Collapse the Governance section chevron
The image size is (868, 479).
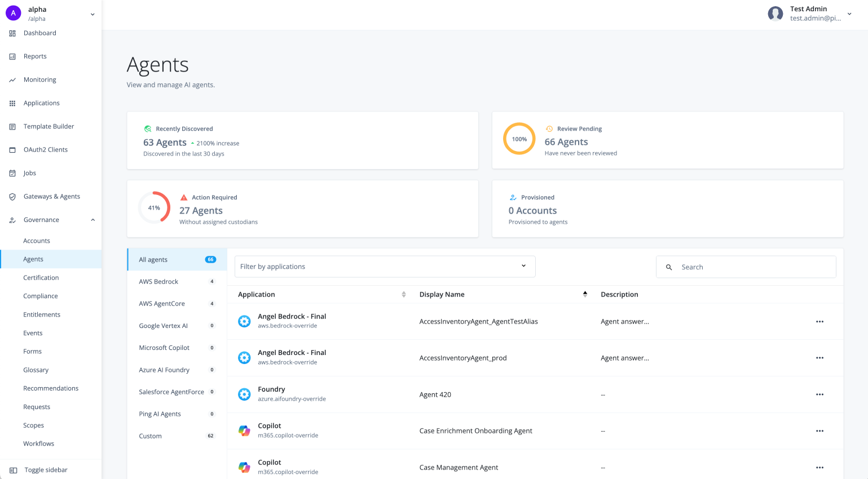click(x=93, y=220)
